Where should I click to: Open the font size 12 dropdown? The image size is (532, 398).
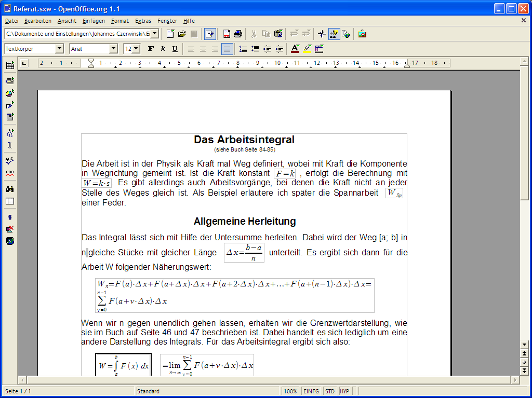pyautogui.click(x=136, y=49)
